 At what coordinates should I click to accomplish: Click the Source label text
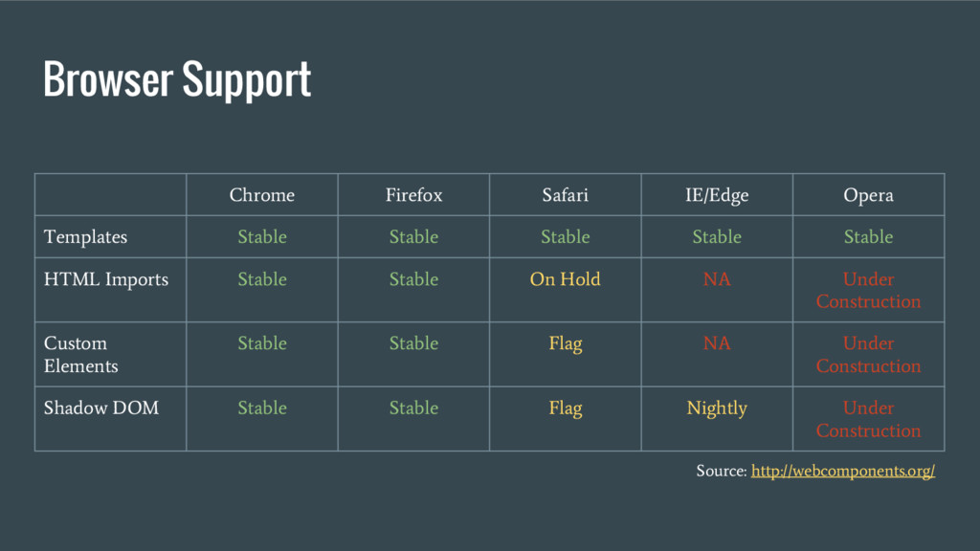coord(722,471)
